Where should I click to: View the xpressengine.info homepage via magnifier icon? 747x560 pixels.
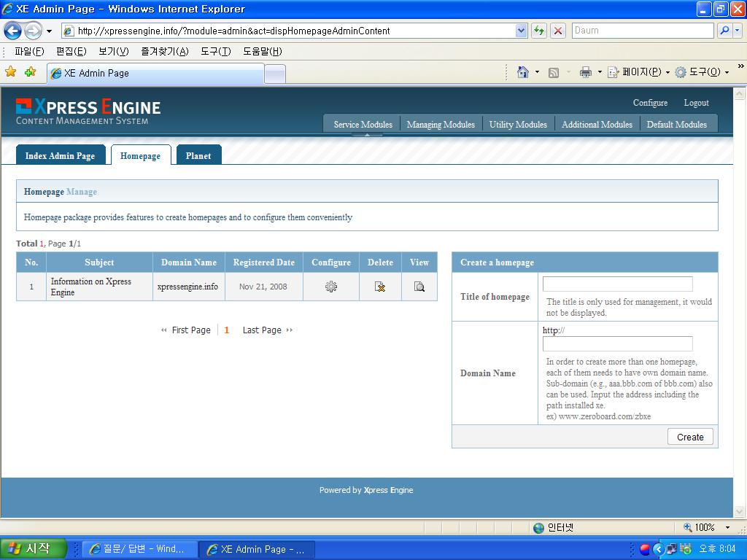point(419,286)
